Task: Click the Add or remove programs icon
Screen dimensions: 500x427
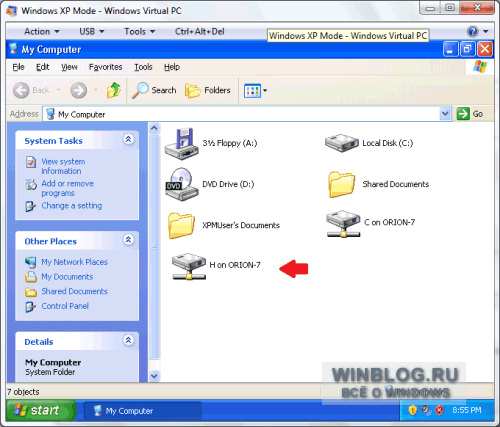Action: (x=31, y=184)
